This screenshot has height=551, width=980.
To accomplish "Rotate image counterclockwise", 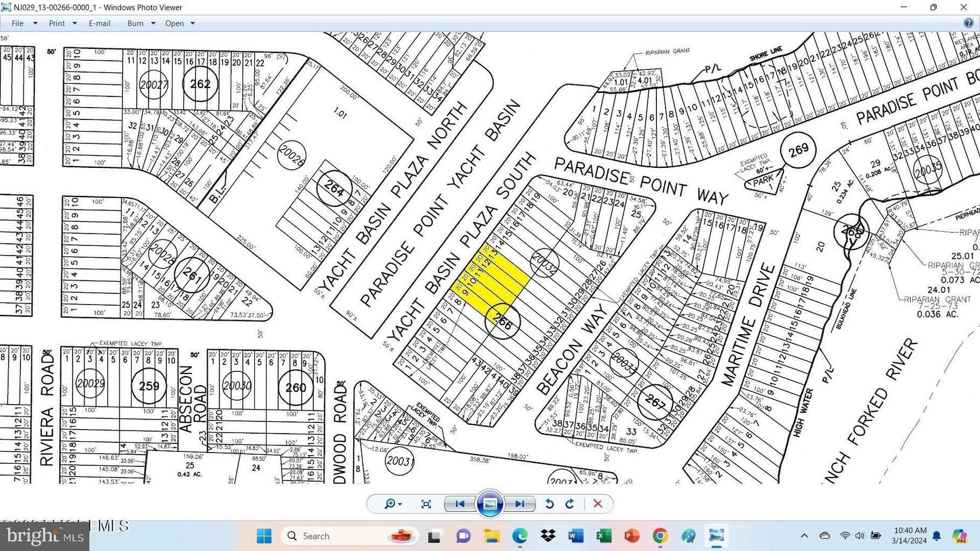I will pyautogui.click(x=549, y=504).
